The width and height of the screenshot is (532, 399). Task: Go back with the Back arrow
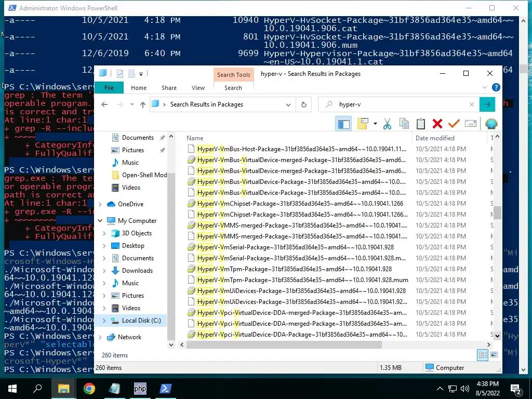tap(104, 104)
